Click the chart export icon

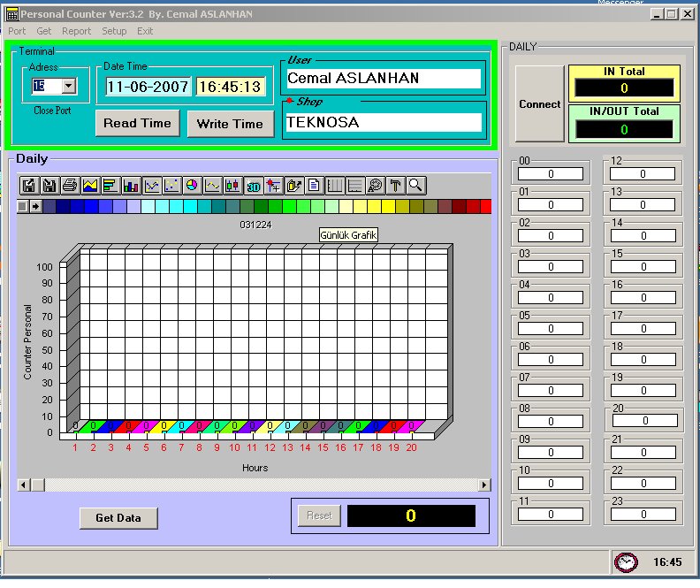coord(293,186)
